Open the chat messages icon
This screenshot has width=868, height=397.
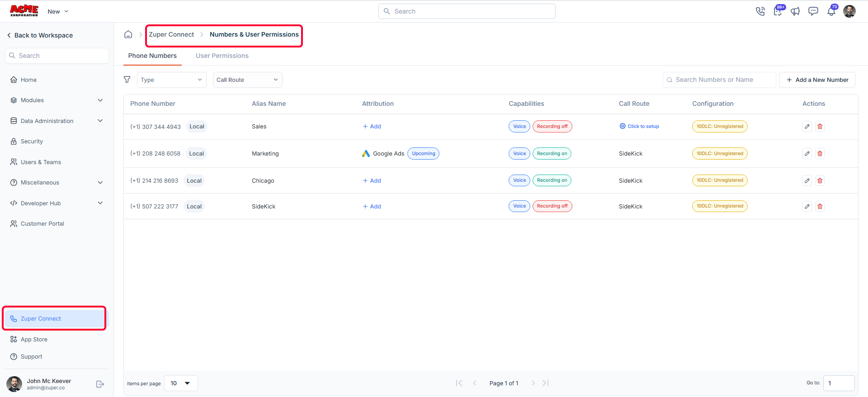point(813,11)
